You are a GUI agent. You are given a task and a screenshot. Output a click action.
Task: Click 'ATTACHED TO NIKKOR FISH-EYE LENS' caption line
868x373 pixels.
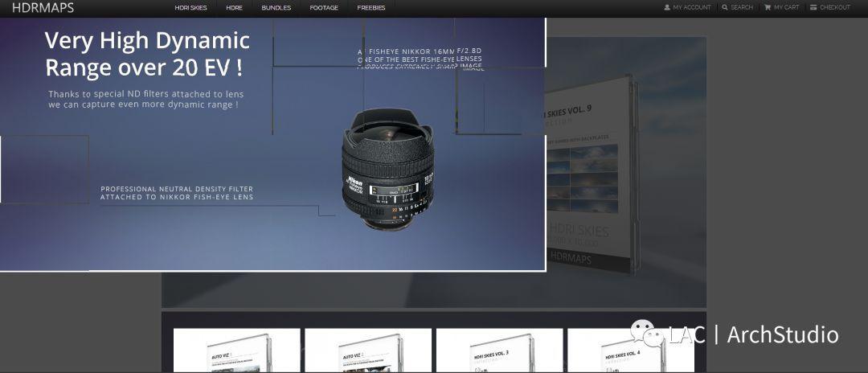pos(177,196)
